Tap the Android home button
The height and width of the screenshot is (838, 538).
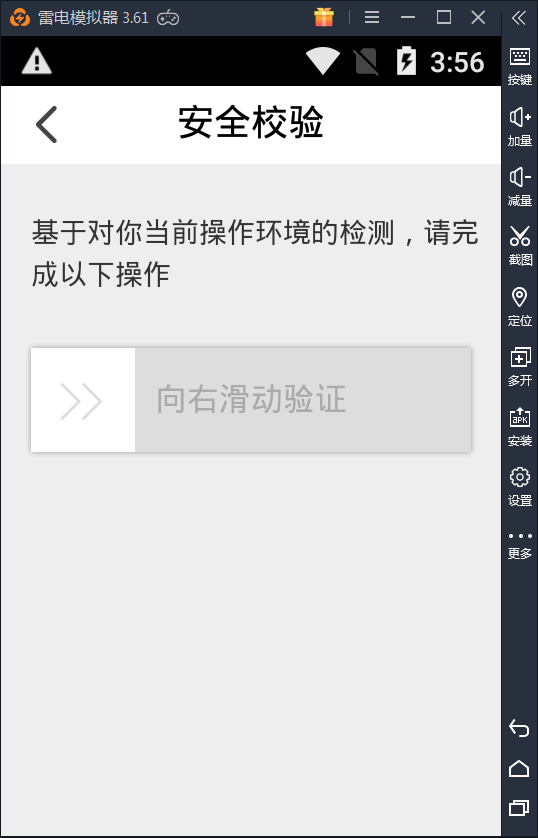(x=519, y=769)
